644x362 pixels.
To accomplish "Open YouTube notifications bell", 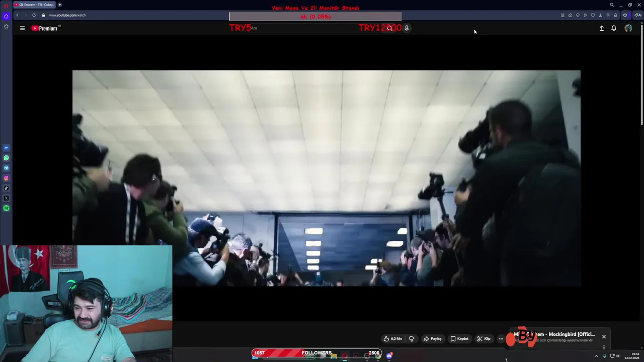I will coord(614,28).
